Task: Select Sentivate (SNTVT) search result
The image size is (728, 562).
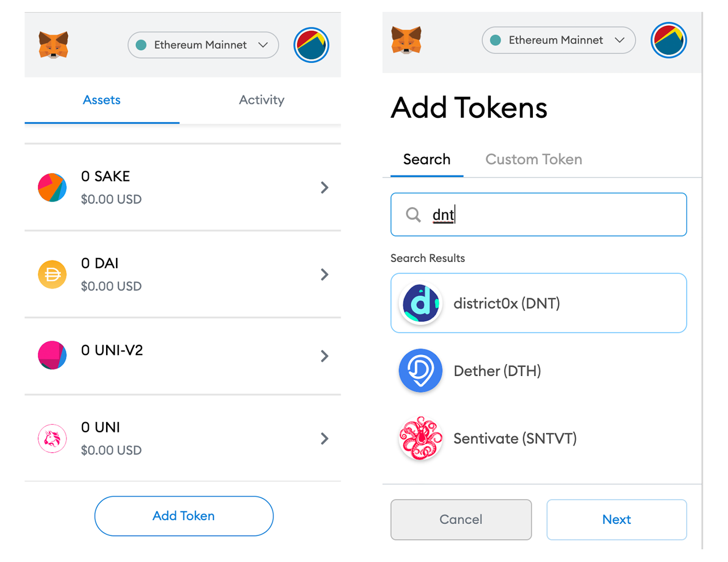Action: point(539,438)
